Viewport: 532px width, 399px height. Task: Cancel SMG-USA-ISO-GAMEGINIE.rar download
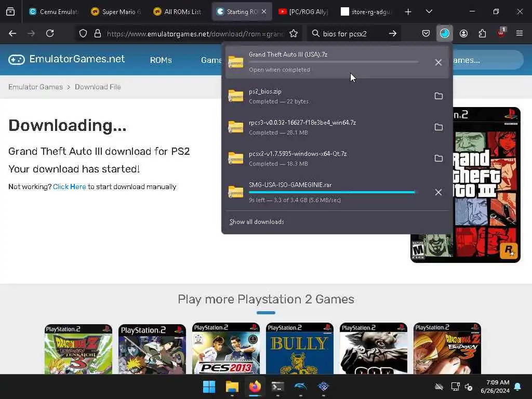click(x=438, y=192)
